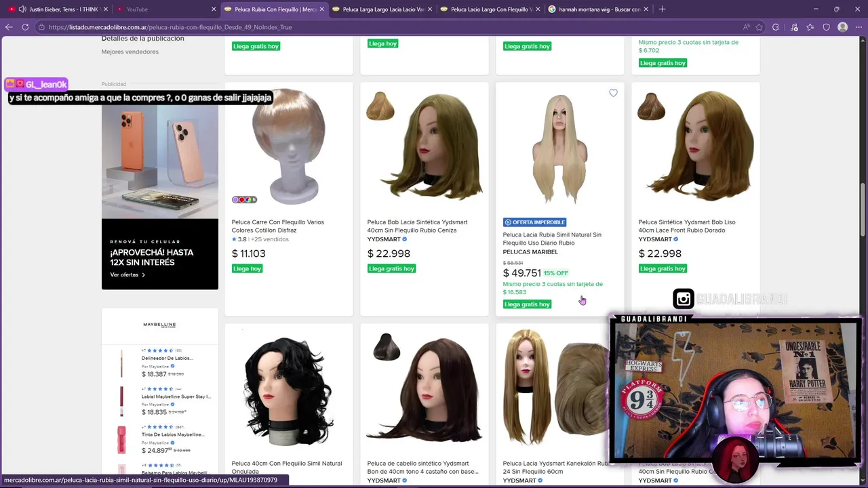
Task: Open Peluca Lacia Rubia Simil Natural listing
Action: tap(551, 239)
